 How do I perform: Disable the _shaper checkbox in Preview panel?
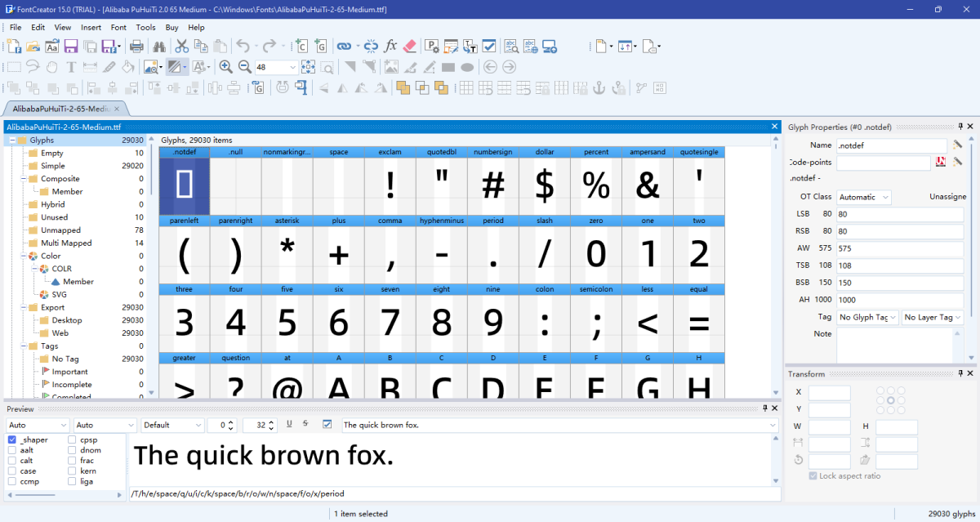[x=11, y=439]
